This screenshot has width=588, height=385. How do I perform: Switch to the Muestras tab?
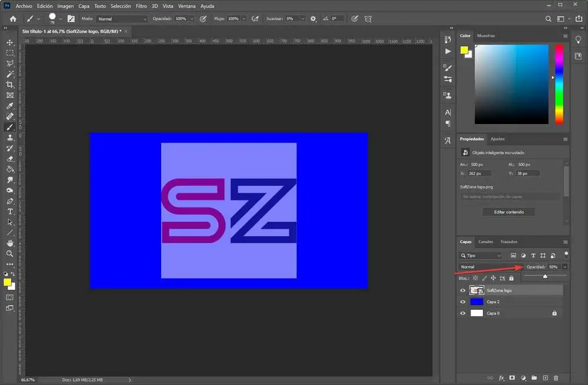tap(486, 36)
